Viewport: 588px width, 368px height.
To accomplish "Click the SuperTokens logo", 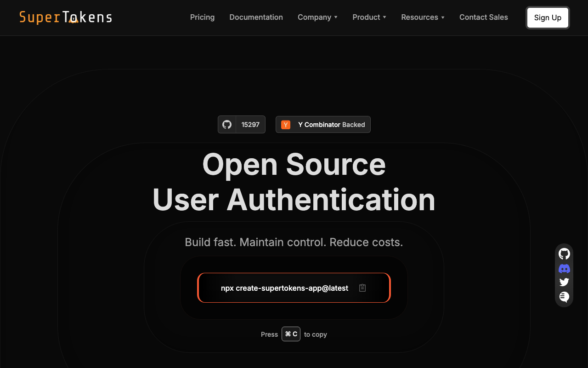I will [66, 17].
